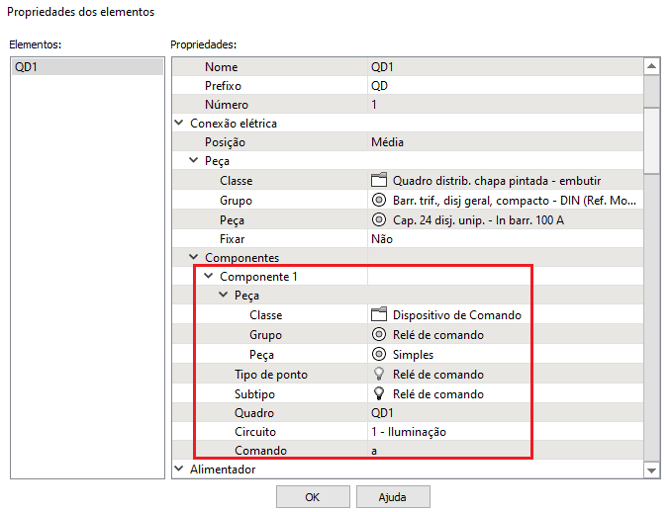Click folder icon beside Quadro distrib. chapa pintada
This screenshot has width=670, height=512.
(x=378, y=181)
